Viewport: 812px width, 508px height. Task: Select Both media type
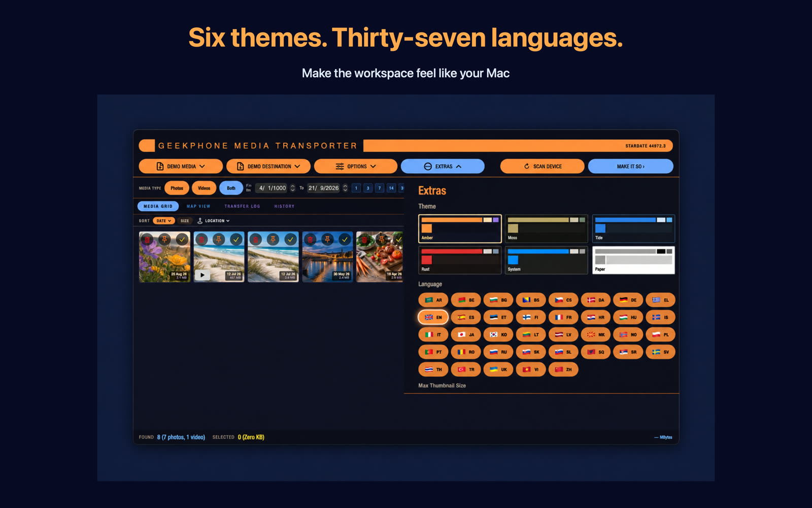pos(231,188)
